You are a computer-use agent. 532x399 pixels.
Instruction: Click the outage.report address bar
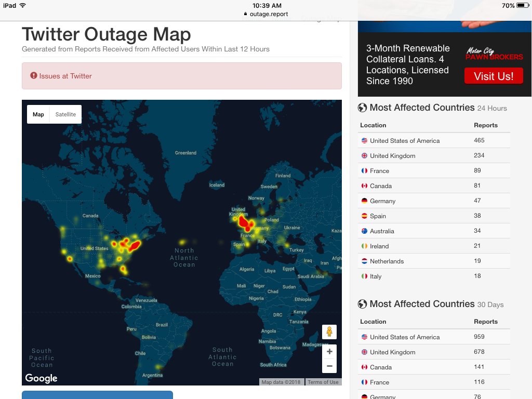point(266,14)
